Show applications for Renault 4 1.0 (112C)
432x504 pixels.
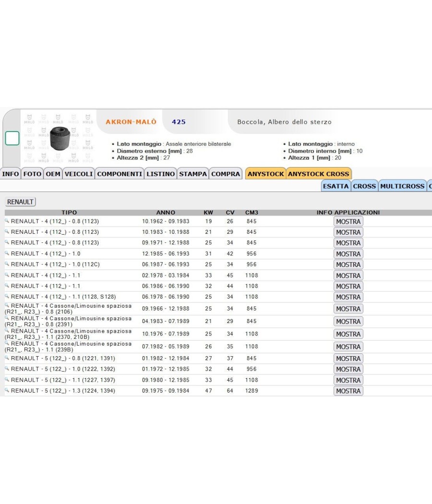(348, 264)
